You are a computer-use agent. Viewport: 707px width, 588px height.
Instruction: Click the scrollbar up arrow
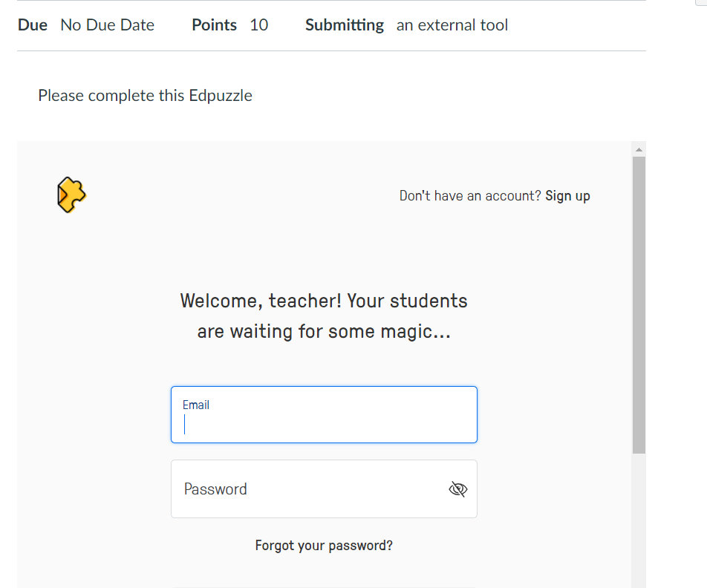click(x=639, y=149)
